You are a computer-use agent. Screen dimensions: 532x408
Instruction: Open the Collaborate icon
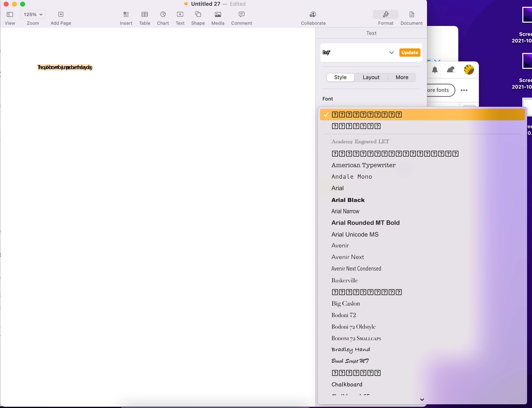pyautogui.click(x=313, y=15)
